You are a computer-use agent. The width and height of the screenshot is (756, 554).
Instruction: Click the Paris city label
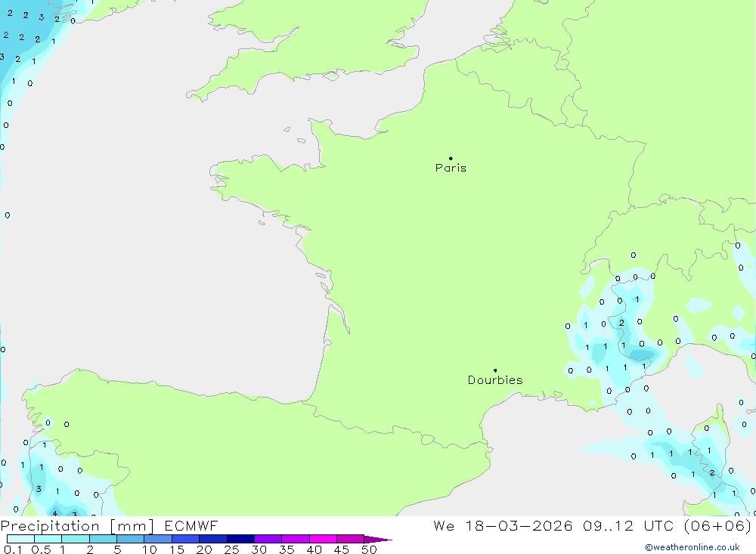click(x=451, y=168)
